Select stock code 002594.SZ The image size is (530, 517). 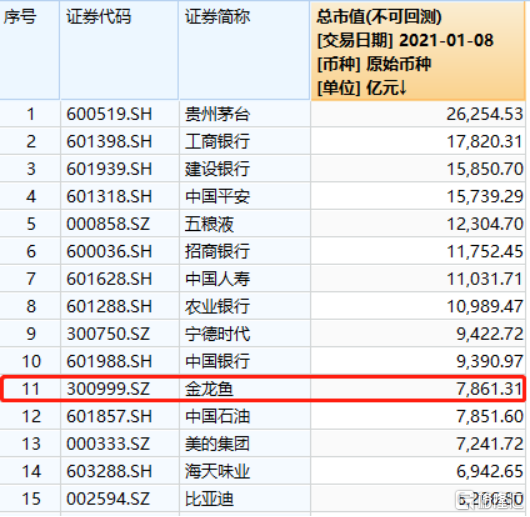109,499
